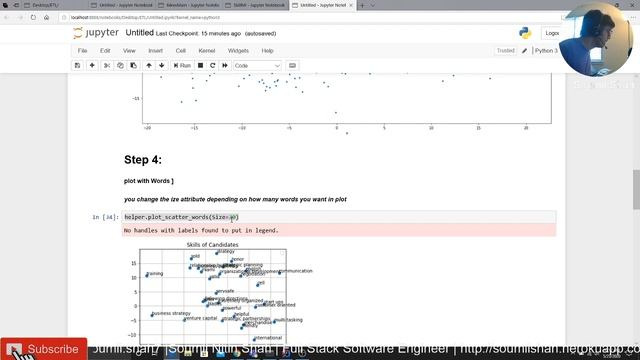
Task: Go to browser home page icon
Action: tap(47, 18)
